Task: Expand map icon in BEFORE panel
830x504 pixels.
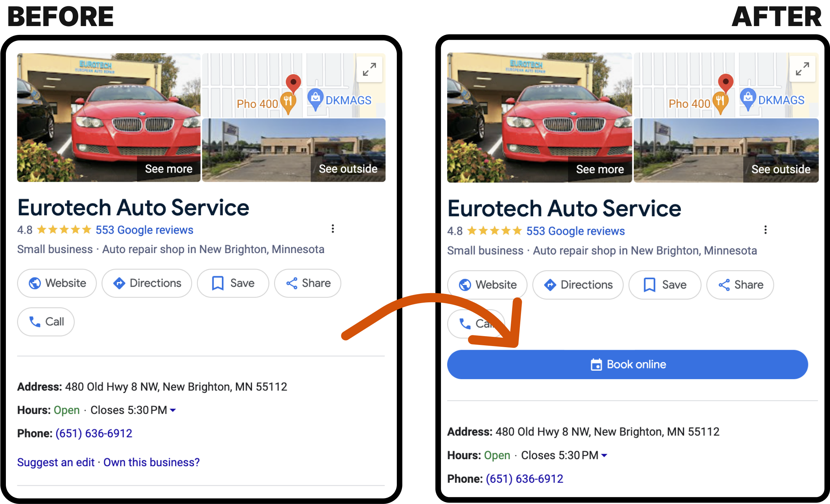Action: coord(369,69)
